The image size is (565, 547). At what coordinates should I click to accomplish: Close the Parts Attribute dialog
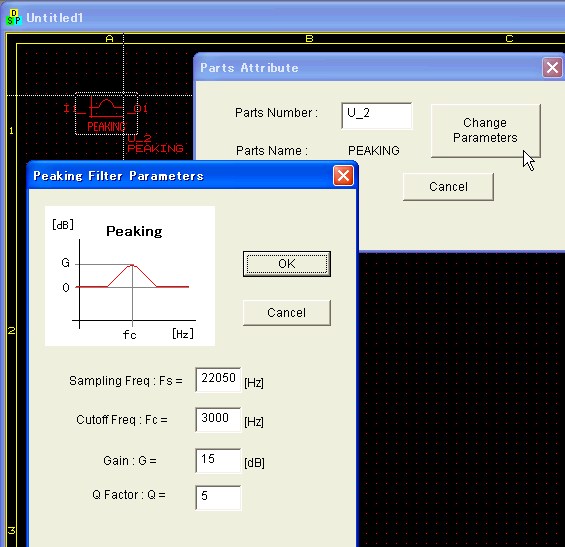(x=552, y=68)
